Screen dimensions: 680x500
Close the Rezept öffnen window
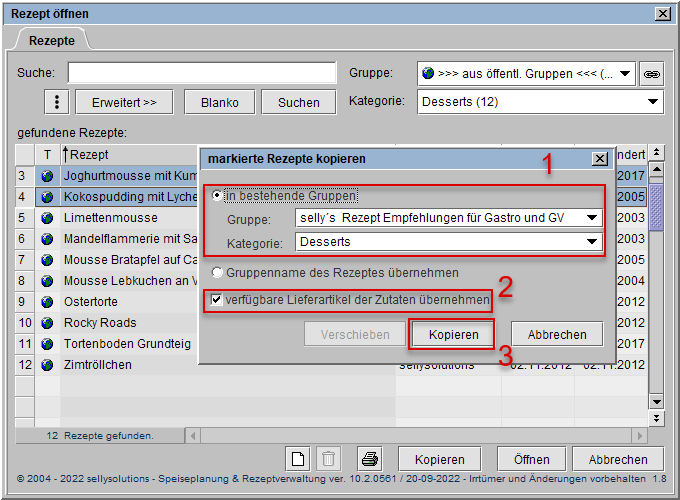(x=663, y=14)
